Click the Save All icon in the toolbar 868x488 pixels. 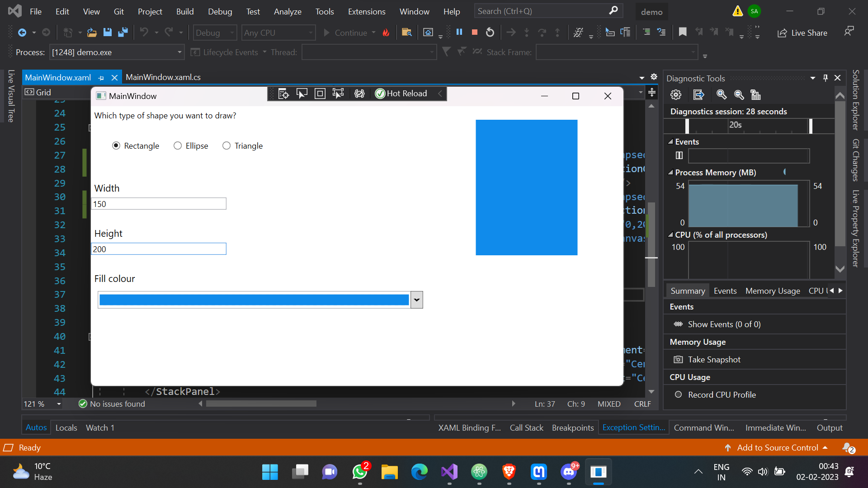coord(123,33)
